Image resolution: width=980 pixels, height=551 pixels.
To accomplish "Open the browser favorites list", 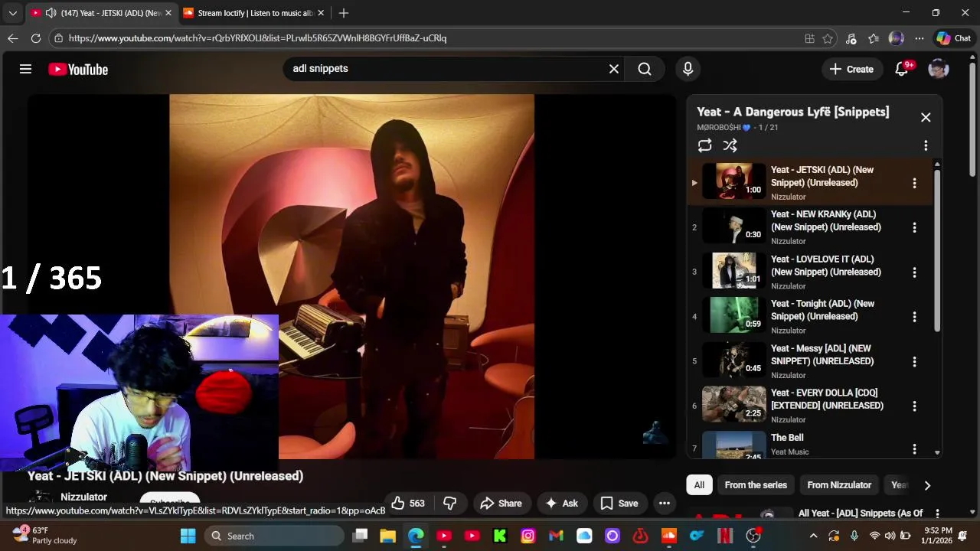I will click(874, 38).
